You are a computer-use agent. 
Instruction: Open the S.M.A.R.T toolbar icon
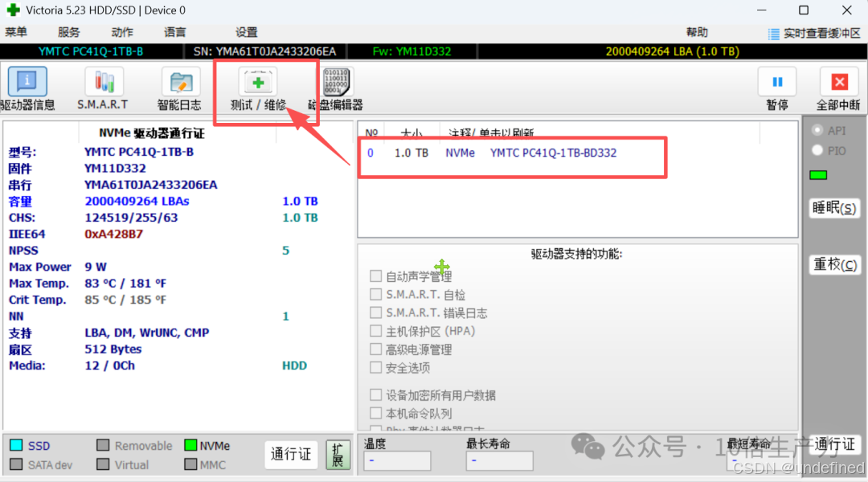[104, 82]
